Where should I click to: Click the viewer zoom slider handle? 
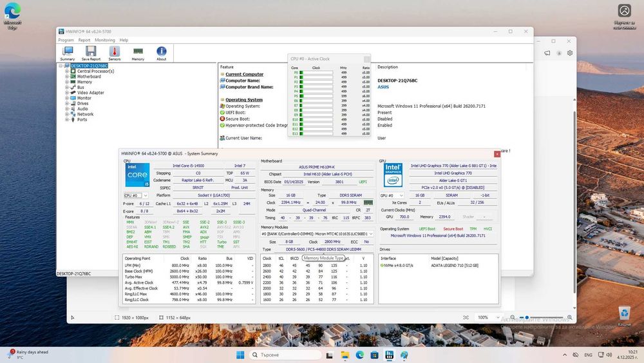(x=527, y=317)
